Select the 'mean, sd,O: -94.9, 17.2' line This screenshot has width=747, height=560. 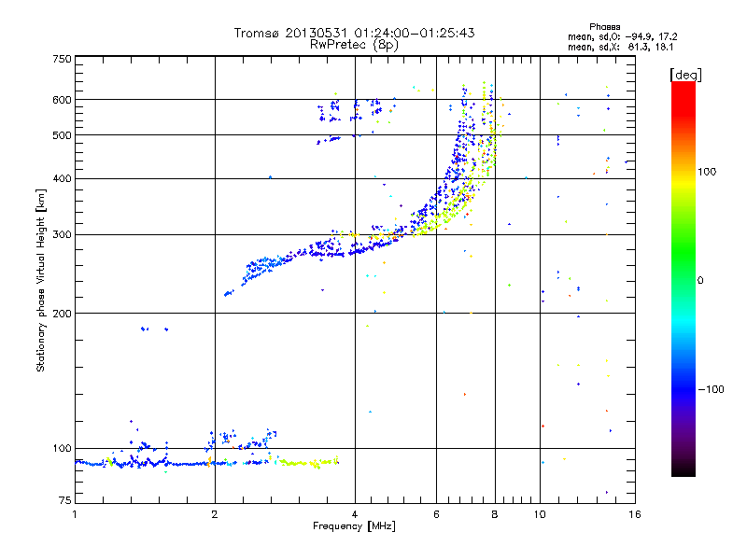622,36
